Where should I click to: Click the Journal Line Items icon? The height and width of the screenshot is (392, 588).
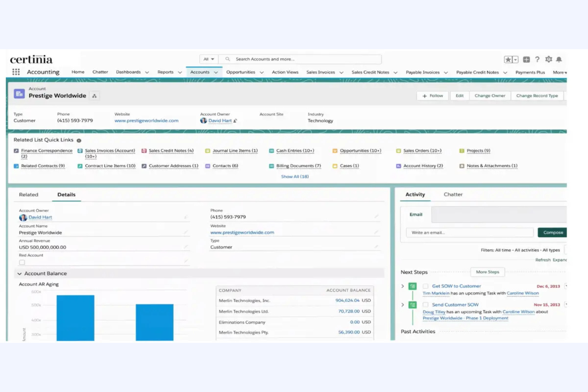coord(207,151)
